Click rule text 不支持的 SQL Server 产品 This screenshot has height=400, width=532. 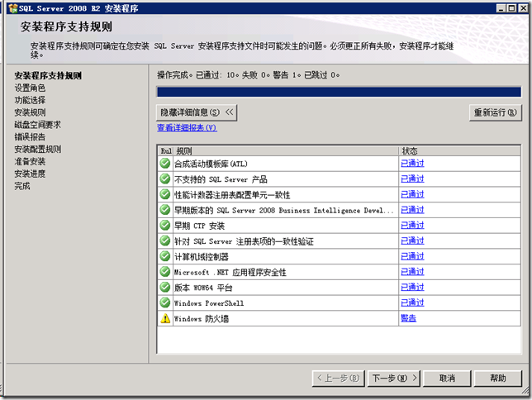[x=221, y=179]
